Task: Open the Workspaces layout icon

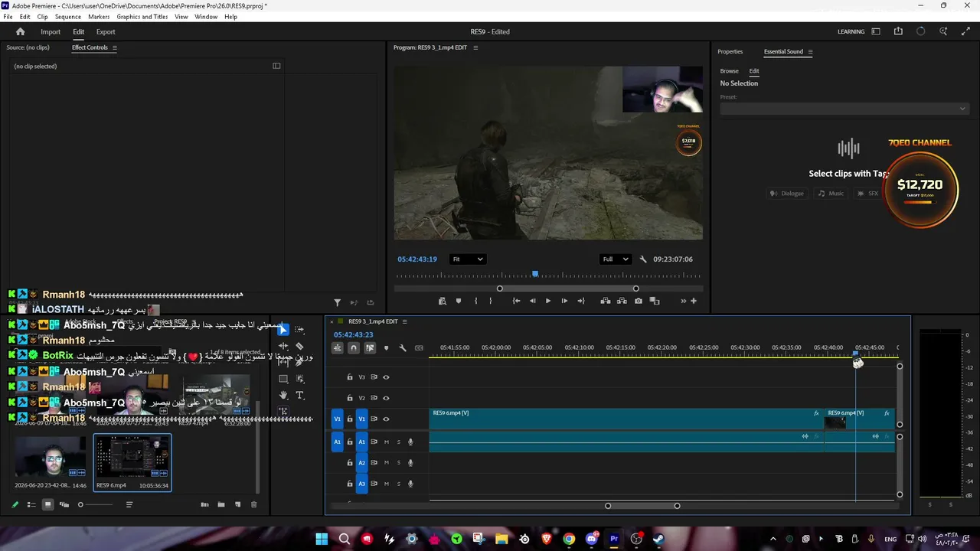Action: coord(876,31)
